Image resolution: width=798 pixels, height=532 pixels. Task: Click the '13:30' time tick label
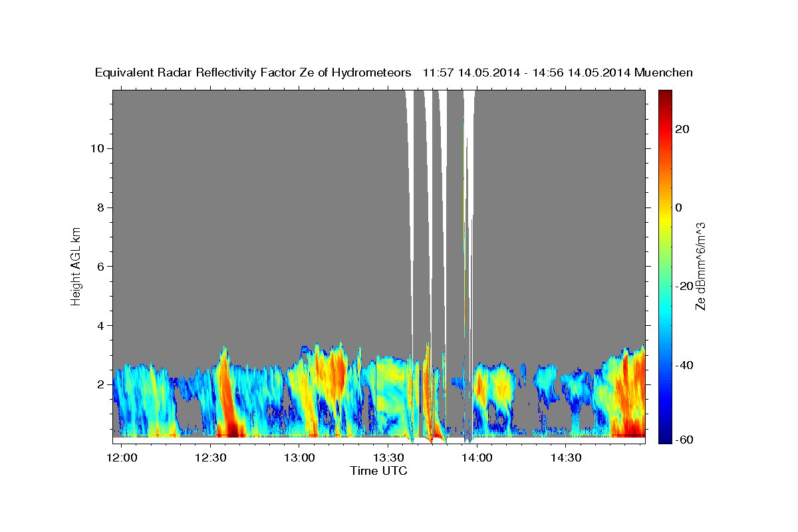point(388,458)
